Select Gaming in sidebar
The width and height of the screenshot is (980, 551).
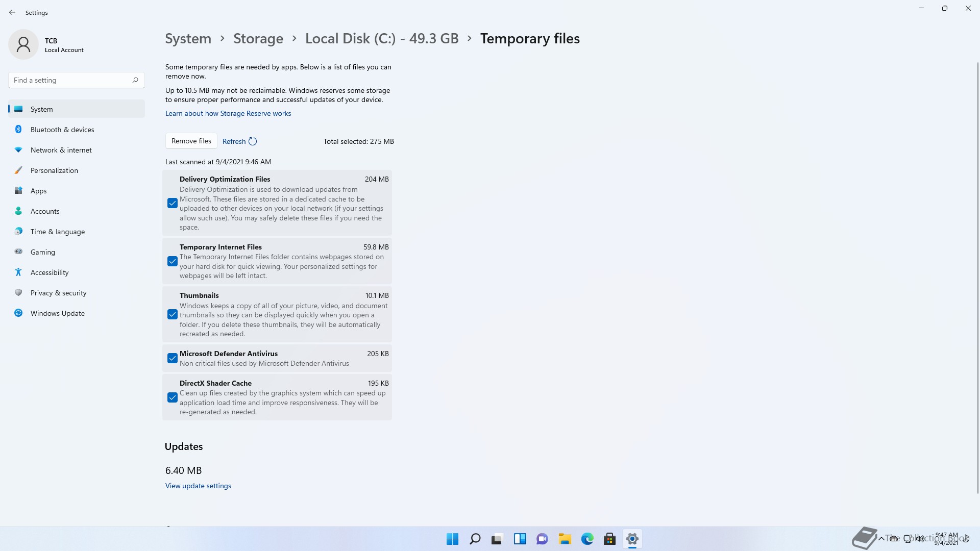pyautogui.click(x=77, y=252)
